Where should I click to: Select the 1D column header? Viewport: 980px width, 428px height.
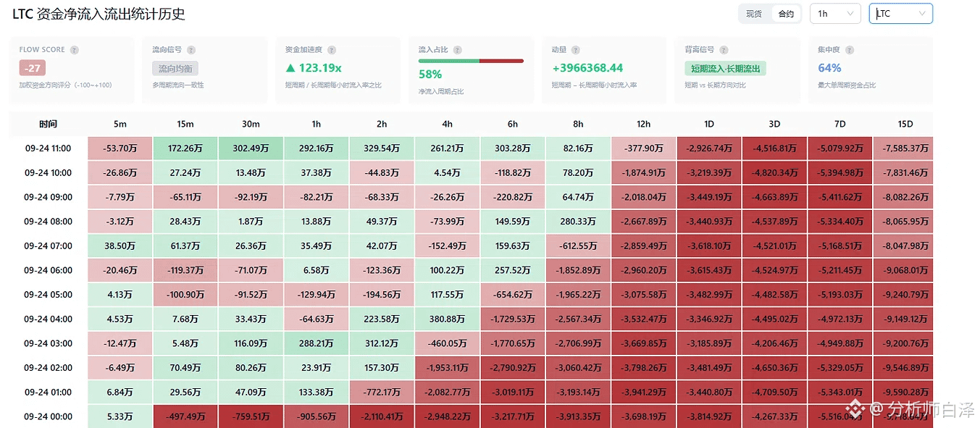point(709,124)
